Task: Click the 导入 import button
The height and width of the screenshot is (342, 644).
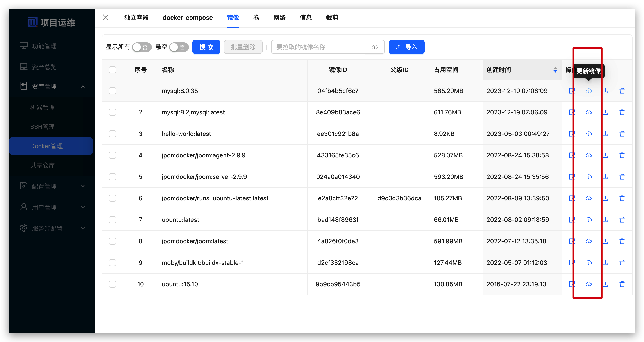Action: click(406, 47)
